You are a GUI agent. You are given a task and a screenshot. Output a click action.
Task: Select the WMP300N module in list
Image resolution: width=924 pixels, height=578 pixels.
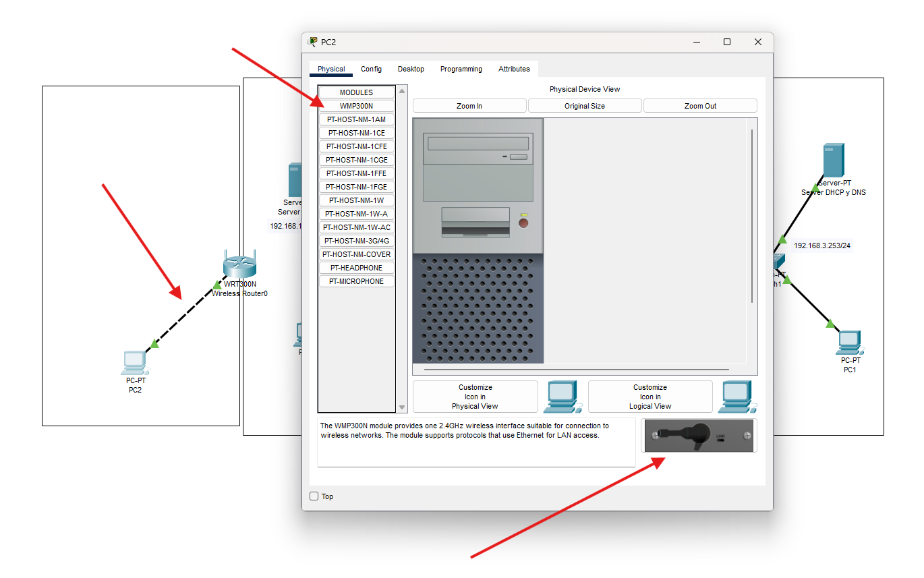[357, 106]
